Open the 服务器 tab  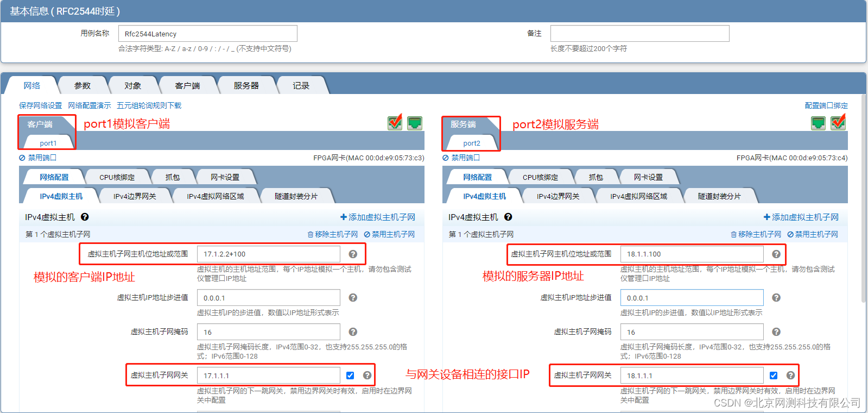(x=246, y=85)
